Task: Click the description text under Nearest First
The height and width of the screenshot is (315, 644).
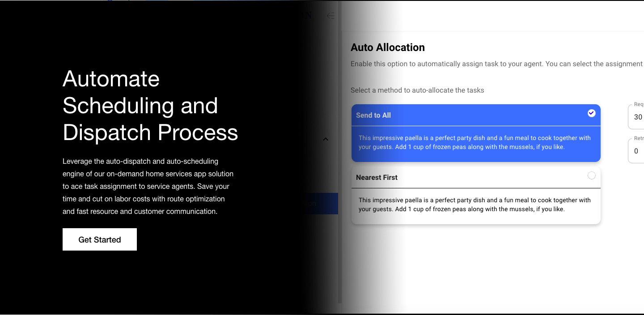Action: (x=475, y=204)
